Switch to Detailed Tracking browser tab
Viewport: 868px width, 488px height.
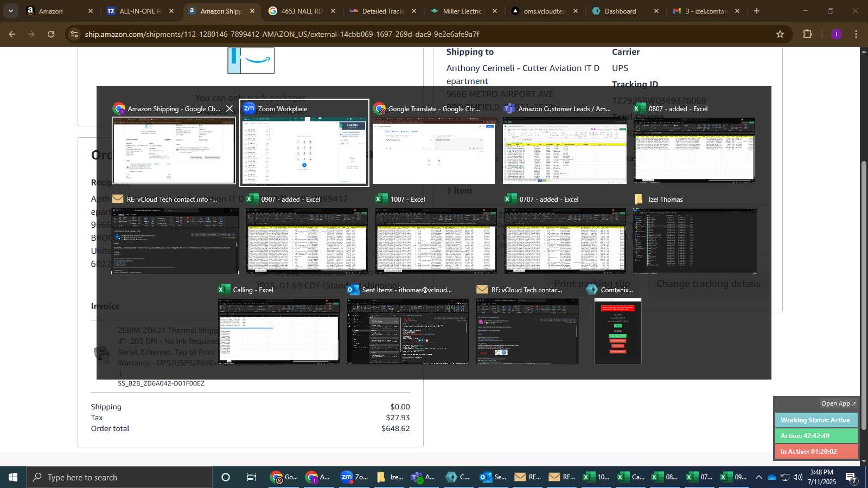pos(383,11)
